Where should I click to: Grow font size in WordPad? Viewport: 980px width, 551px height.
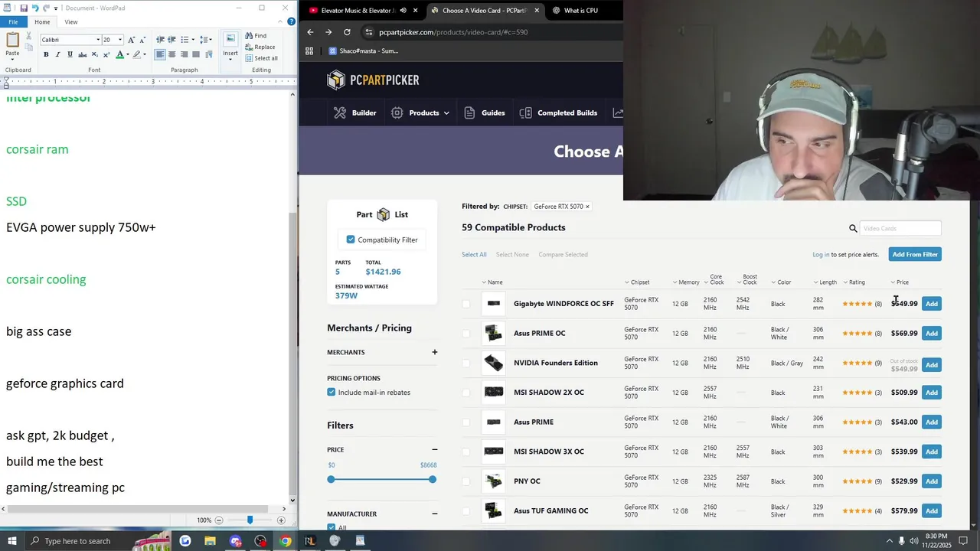tap(131, 40)
